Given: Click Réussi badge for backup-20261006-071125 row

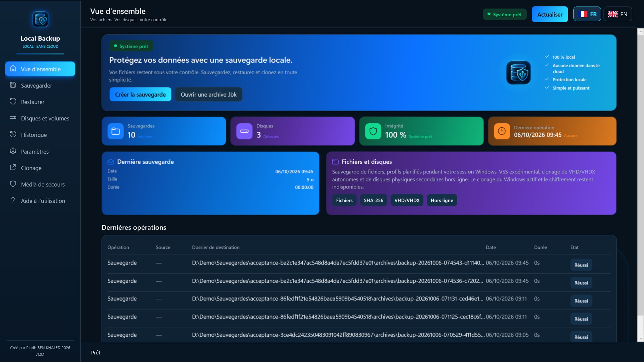Looking at the screenshot, I should coord(581,319).
